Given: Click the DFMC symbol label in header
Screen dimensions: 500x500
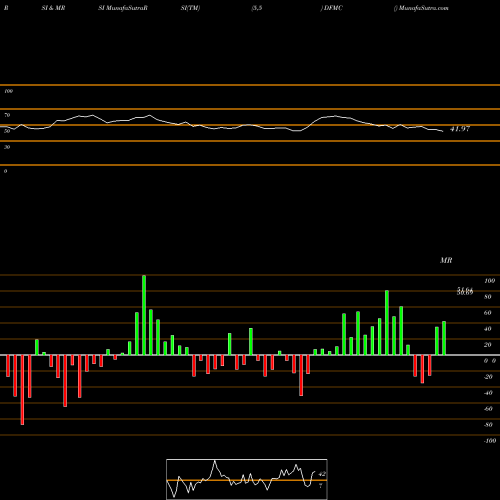Looking at the screenshot, I should [x=333, y=8].
